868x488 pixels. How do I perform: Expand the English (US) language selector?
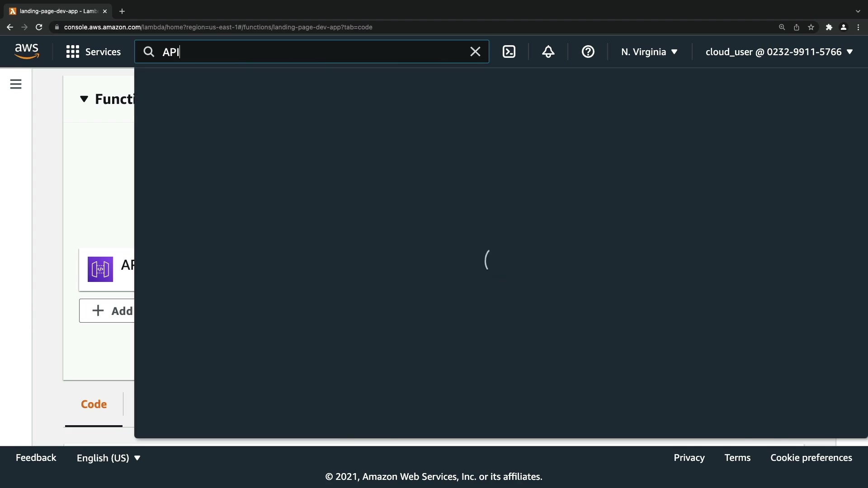108,458
